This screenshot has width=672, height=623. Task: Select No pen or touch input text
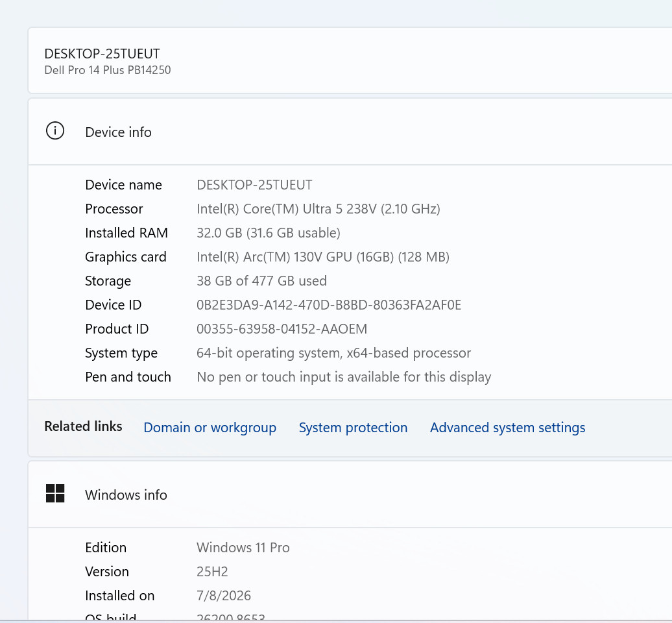click(x=344, y=377)
